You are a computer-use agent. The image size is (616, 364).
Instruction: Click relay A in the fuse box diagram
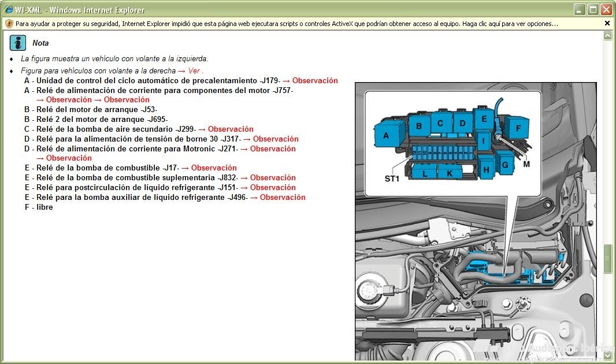pyautogui.click(x=386, y=136)
